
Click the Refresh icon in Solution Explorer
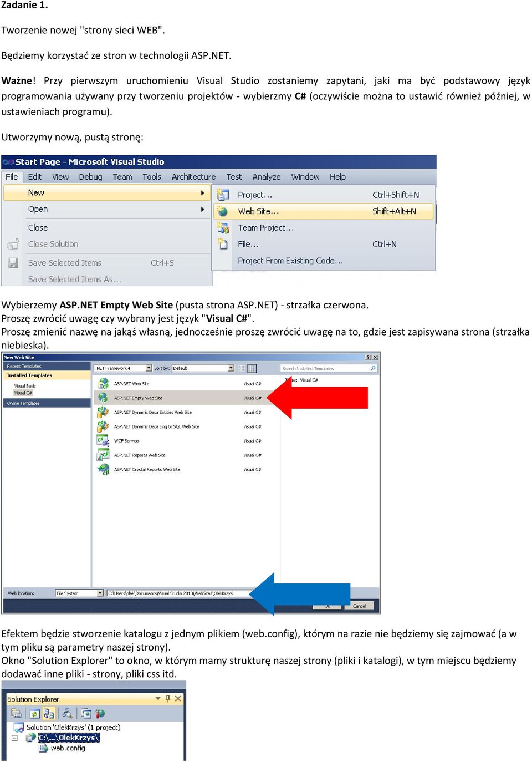coord(34,713)
